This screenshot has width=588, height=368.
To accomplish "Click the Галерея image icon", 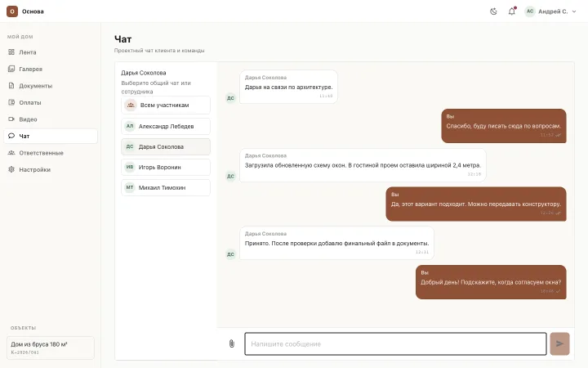I will pyautogui.click(x=11, y=69).
